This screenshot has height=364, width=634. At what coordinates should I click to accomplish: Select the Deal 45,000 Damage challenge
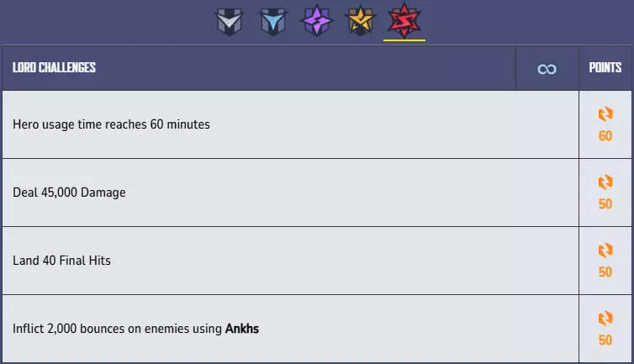69,193
